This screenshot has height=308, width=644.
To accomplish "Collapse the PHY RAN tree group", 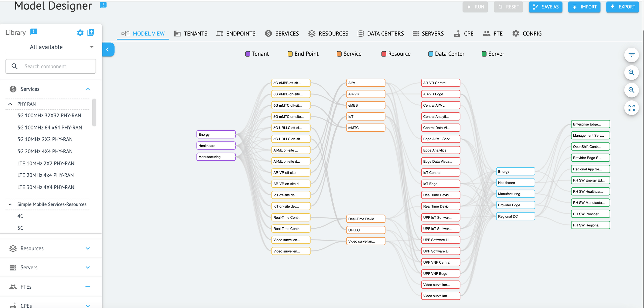I will [x=10, y=104].
